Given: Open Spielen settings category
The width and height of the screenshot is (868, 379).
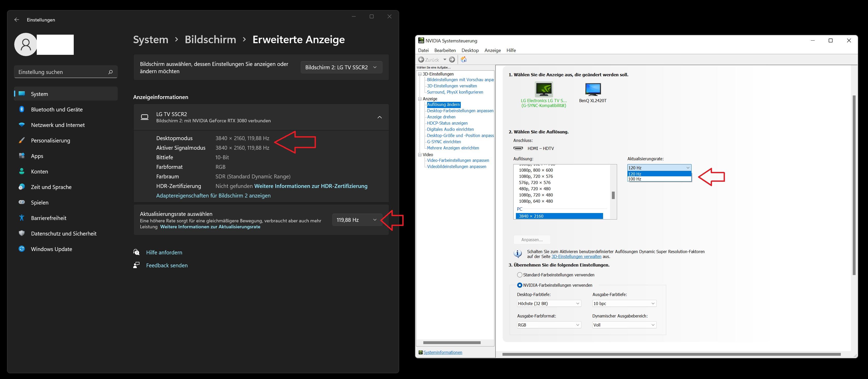Looking at the screenshot, I should (x=66, y=202).
